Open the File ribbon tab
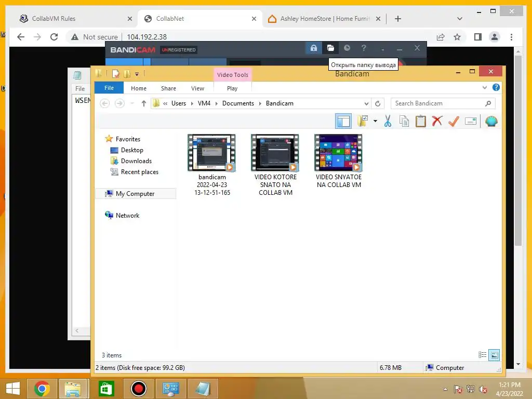The width and height of the screenshot is (532, 399). point(109,88)
